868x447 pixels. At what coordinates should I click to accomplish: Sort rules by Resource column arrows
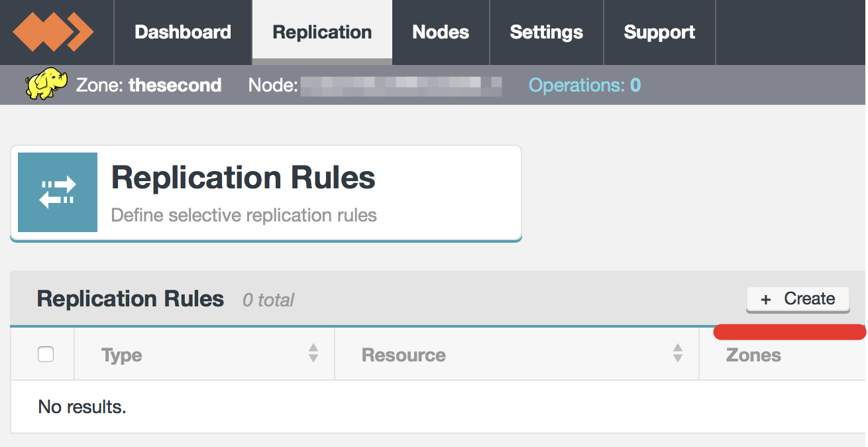pyautogui.click(x=677, y=353)
